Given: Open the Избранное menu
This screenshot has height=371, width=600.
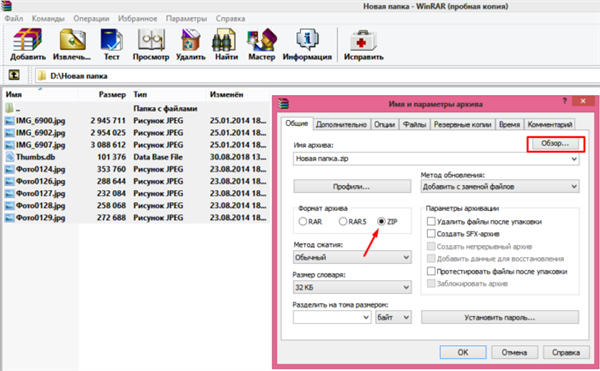Looking at the screenshot, I should pos(137,18).
